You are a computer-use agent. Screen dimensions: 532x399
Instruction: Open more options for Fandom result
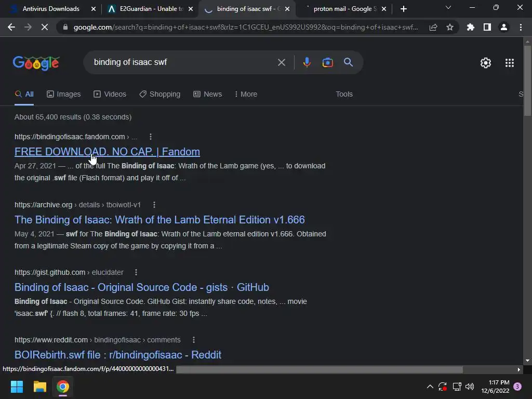151,137
